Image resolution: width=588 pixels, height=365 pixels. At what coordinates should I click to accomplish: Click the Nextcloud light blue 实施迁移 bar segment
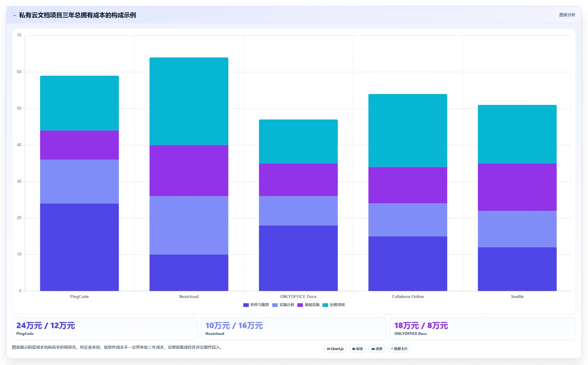(x=189, y=226)
